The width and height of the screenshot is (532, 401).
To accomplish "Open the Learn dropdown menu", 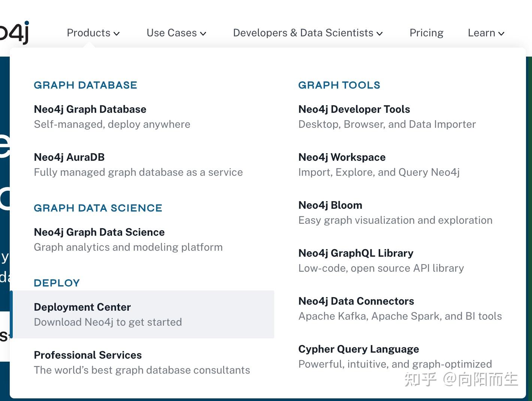I will (x=486, y=33).
